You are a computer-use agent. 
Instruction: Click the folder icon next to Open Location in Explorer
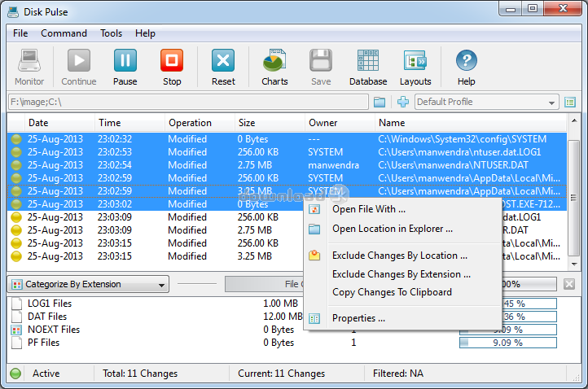314,229
